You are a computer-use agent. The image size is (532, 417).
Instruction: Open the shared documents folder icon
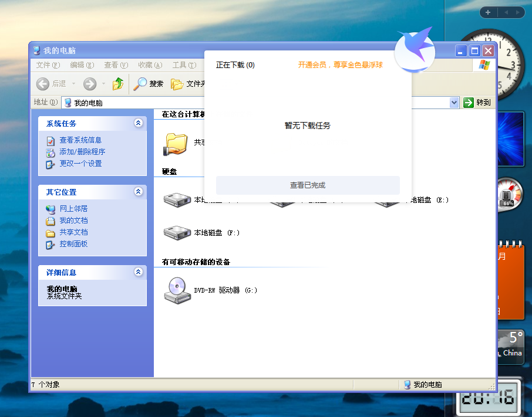176,143
